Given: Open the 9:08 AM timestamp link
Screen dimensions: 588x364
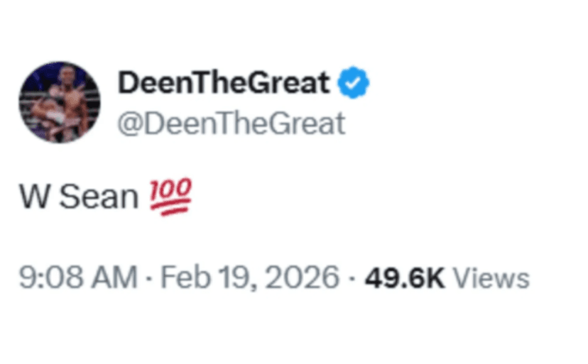Looking at the screenshot, I should pyautogui.click(x=78, y=277).
